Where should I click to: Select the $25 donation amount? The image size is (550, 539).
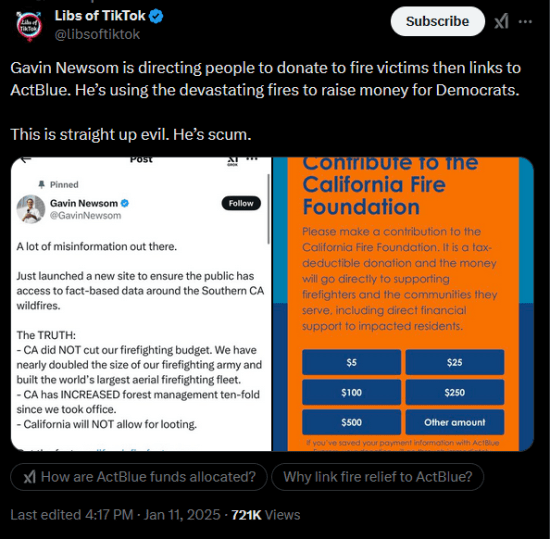click(455, 362)
